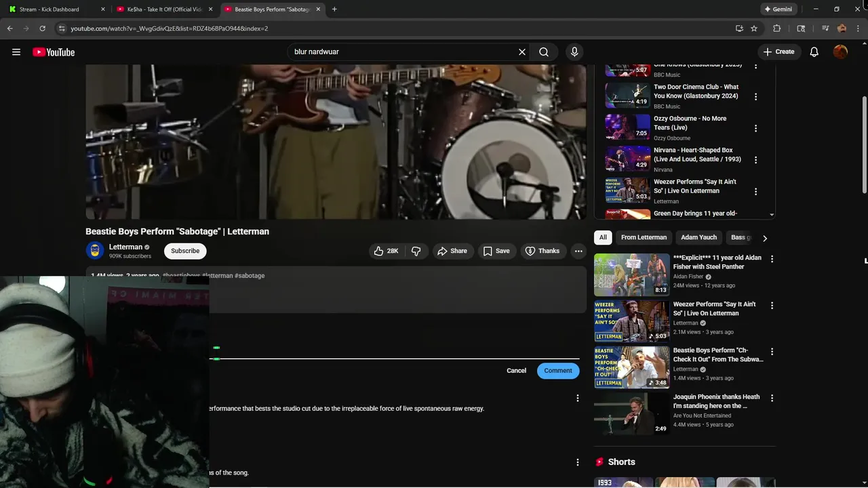The image size is (868, 488).
Task: Open options for Joaquin Phoenix video
Action: pos(772,398)
